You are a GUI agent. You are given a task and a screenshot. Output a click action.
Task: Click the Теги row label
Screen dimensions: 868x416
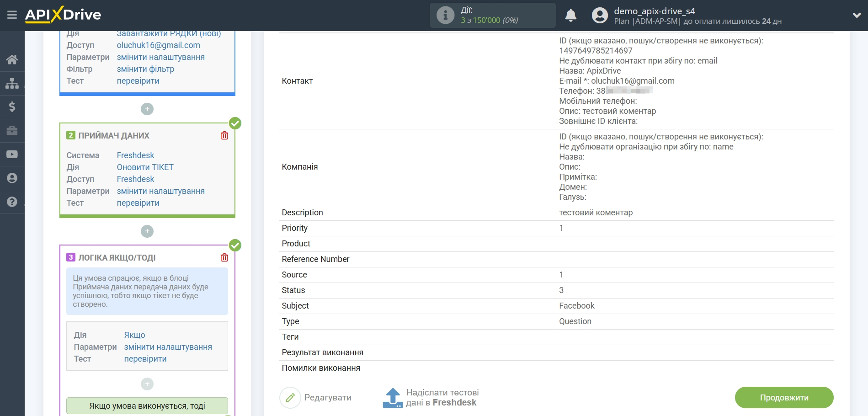tap(290, 337)
